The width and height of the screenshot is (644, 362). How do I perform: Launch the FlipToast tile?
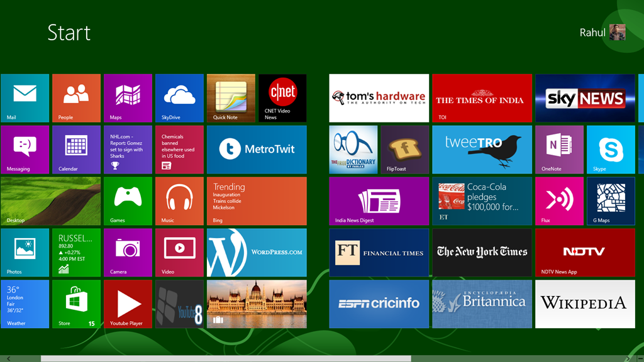tap(405, 150)
